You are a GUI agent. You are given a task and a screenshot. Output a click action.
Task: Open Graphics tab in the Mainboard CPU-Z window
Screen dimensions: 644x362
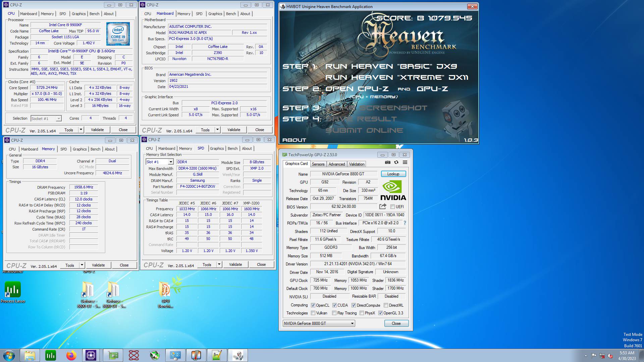[215, 14]
